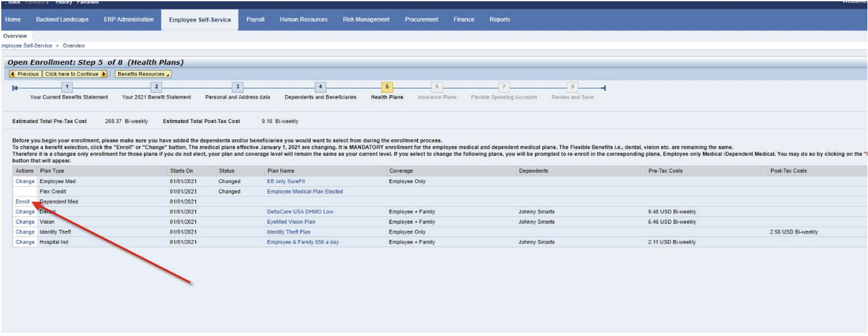Open the Payroll tab
This screenshot has height=336, width=868.
[255, 20]
